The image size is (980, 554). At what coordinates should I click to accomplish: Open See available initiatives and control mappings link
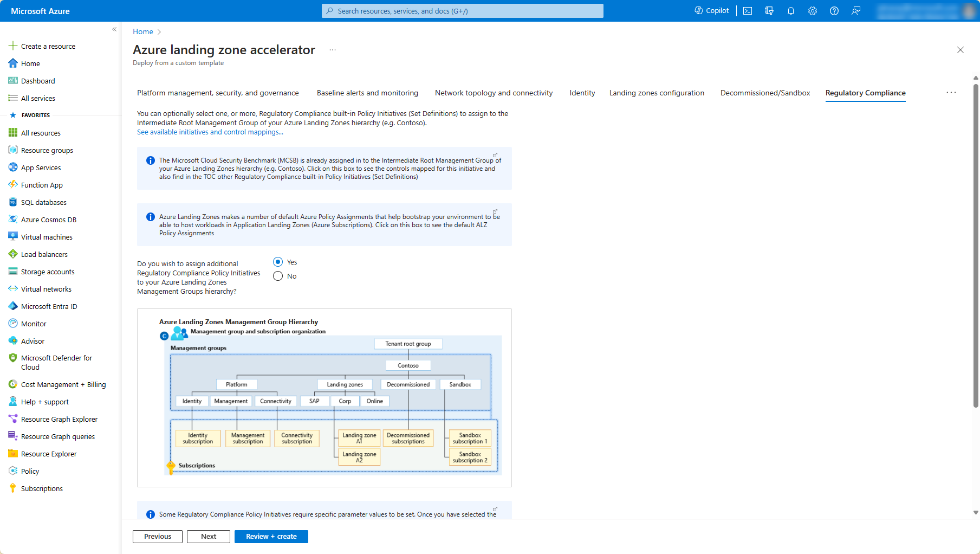click(210, 132)
